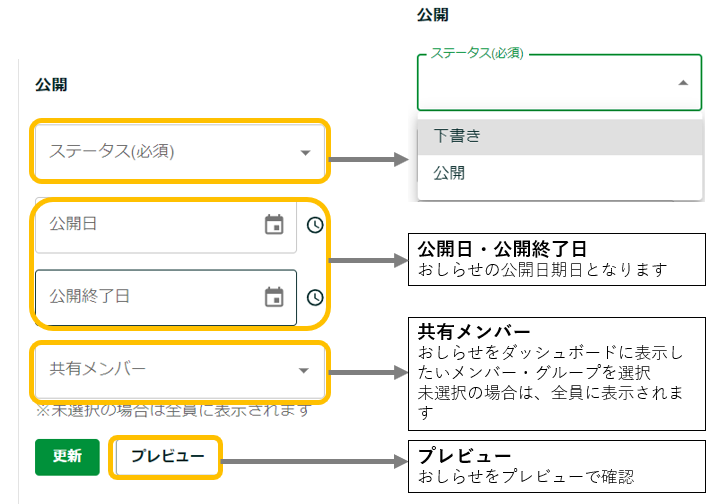
Task: Click the clock icon beside 公開終了日
Action: click(x=315, y=297)
